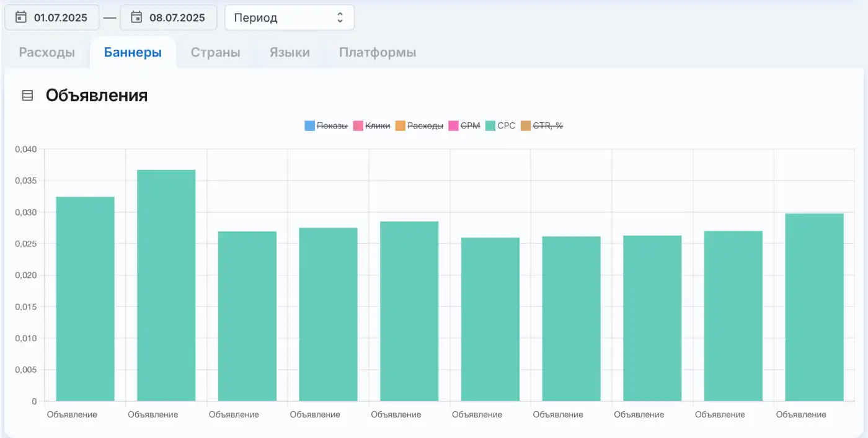This screenshot has height=438, width=868.
Task: Click the last Объявление bar in the chart
Action: click(x=814, y=307)
